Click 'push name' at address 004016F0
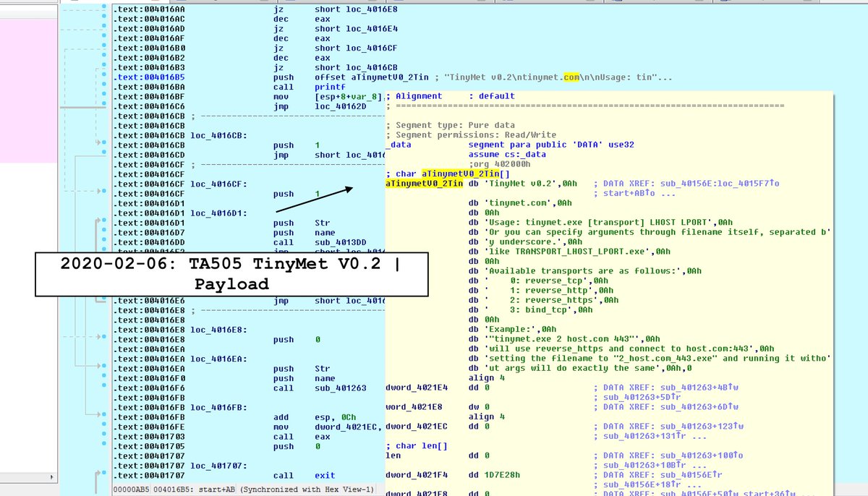This screenshot has height=496, width=868. 305,378
